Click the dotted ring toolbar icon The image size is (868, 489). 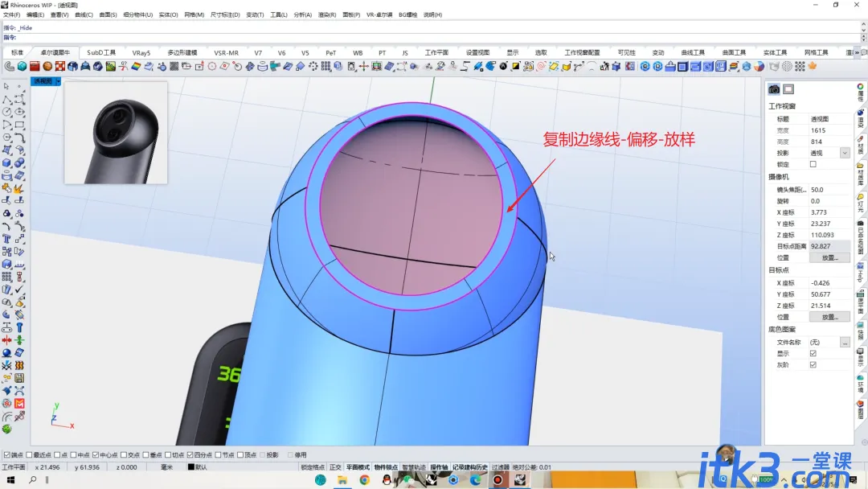coord(313,67)
